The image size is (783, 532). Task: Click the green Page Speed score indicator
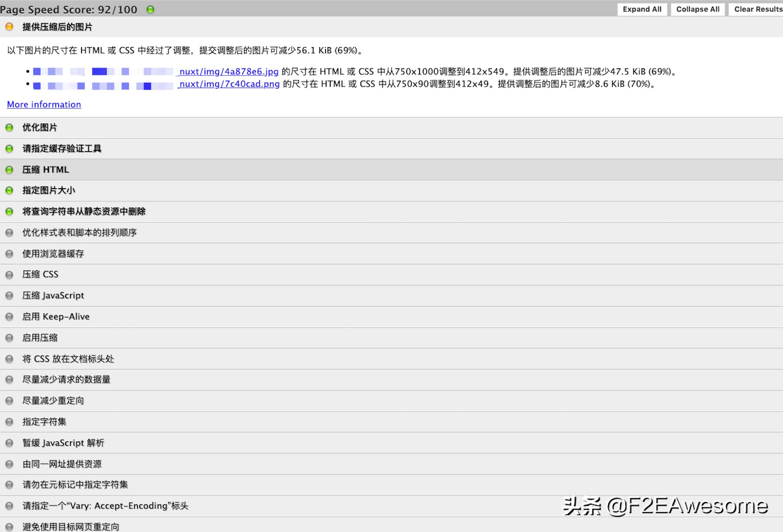pyautogui.click(x=150, y=10)
